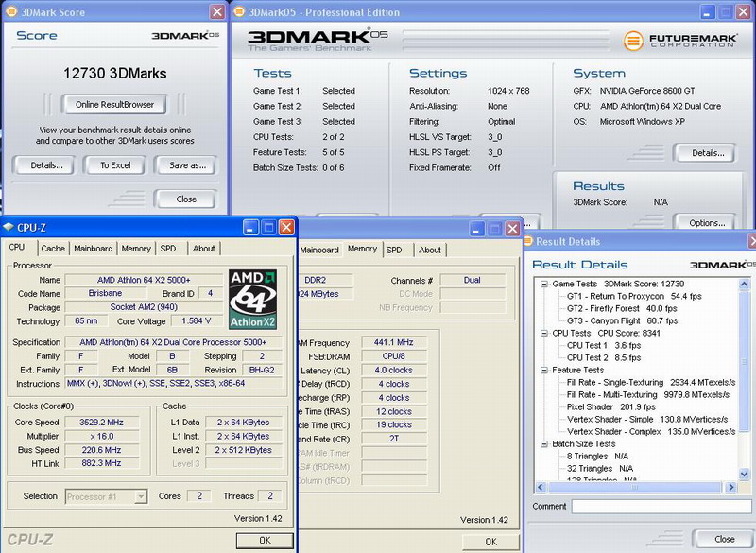Select CPU Test 1 row
756x553 pixels.
[604, 345]
